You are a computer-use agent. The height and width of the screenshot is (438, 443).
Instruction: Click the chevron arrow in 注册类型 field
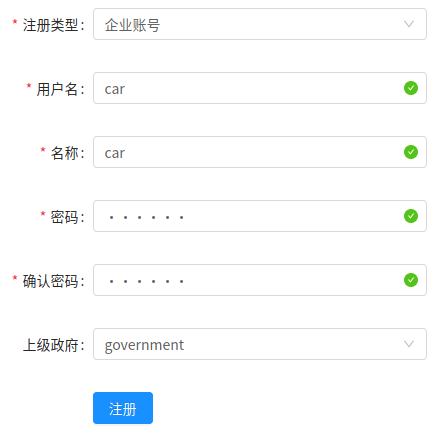409,24
